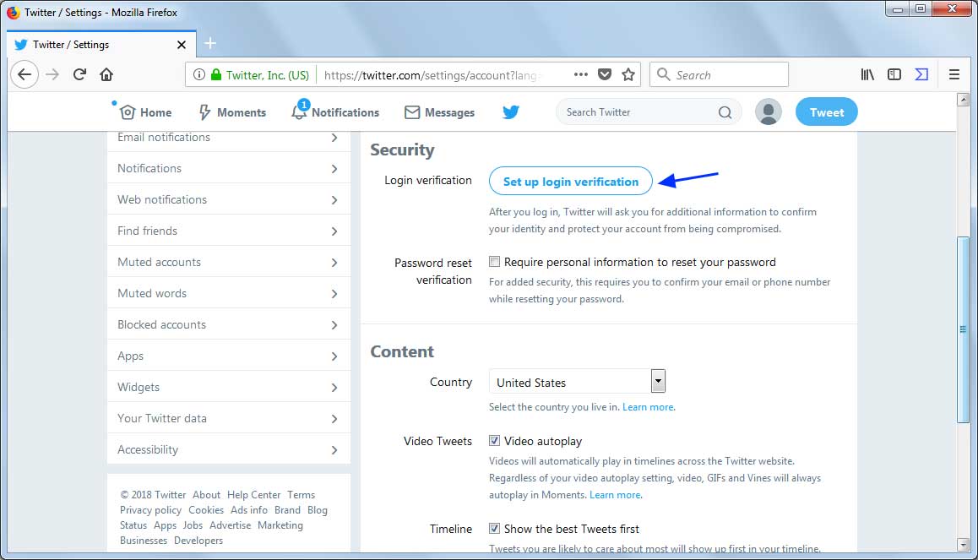Open Apps settings in sidebar

[x=228, y=355]
